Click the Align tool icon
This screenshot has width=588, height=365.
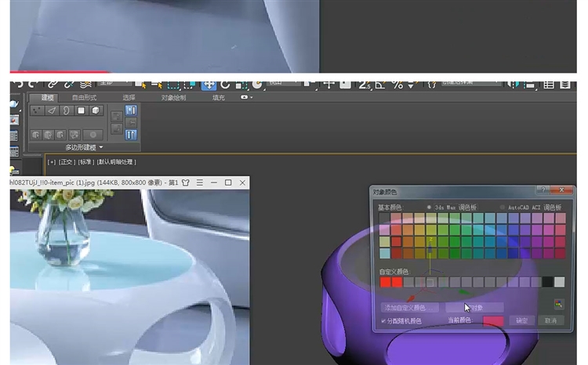(528, 85)
